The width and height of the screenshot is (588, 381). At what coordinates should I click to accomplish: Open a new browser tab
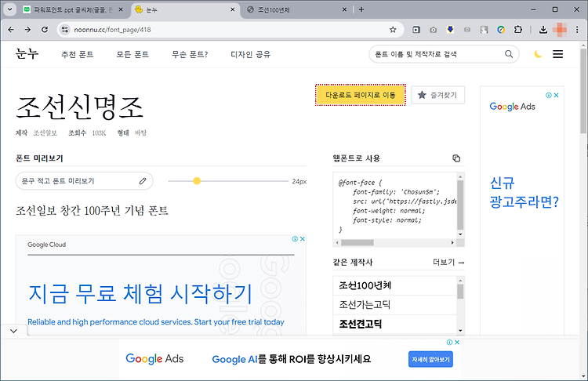click(361, 9)
